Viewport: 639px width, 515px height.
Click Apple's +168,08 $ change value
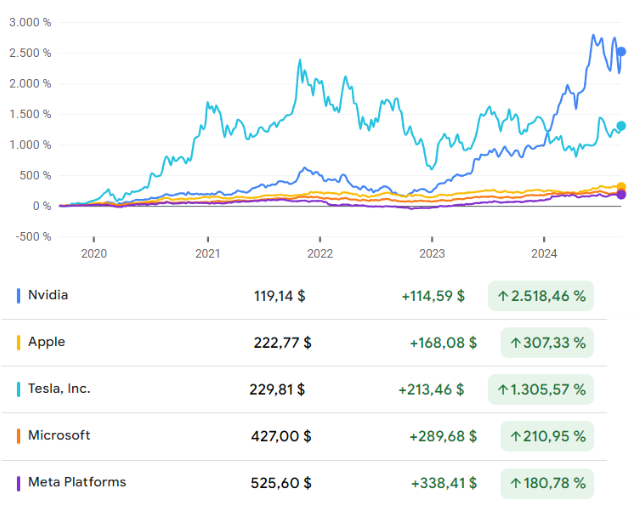pos(443,343)
